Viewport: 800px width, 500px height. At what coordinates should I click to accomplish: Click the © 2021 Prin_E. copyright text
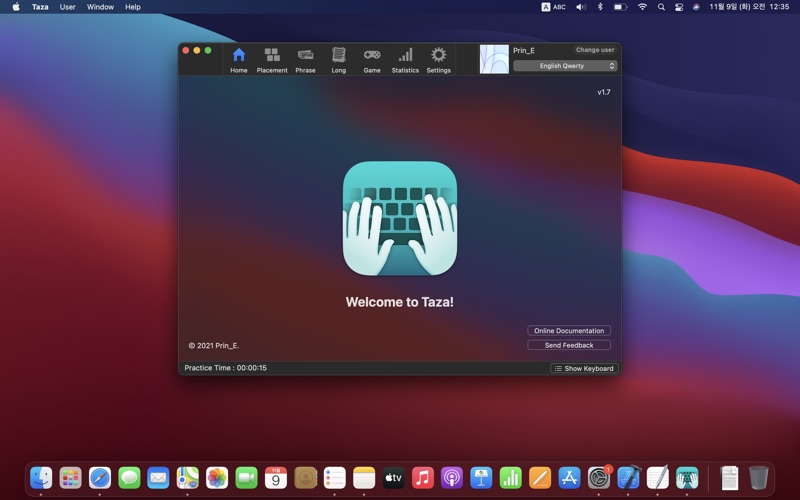(214, 345)
